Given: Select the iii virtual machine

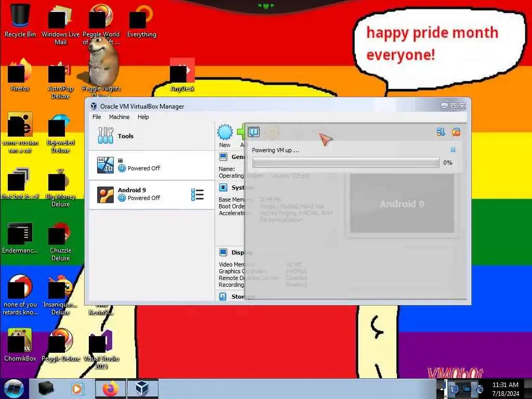Looking at the screenshot, I should (x=151, y=165).
